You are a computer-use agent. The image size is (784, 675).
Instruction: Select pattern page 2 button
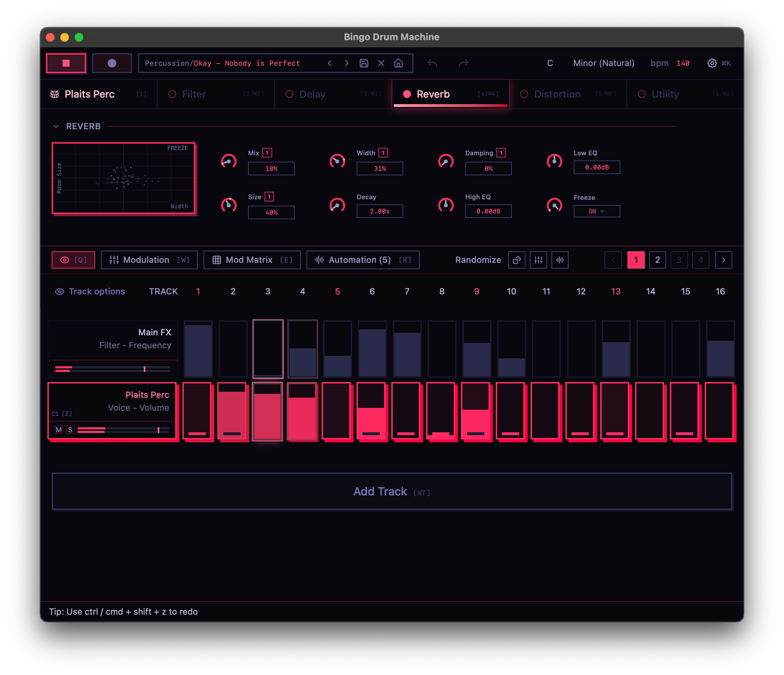pyautogui.click(x=657, y=260)
